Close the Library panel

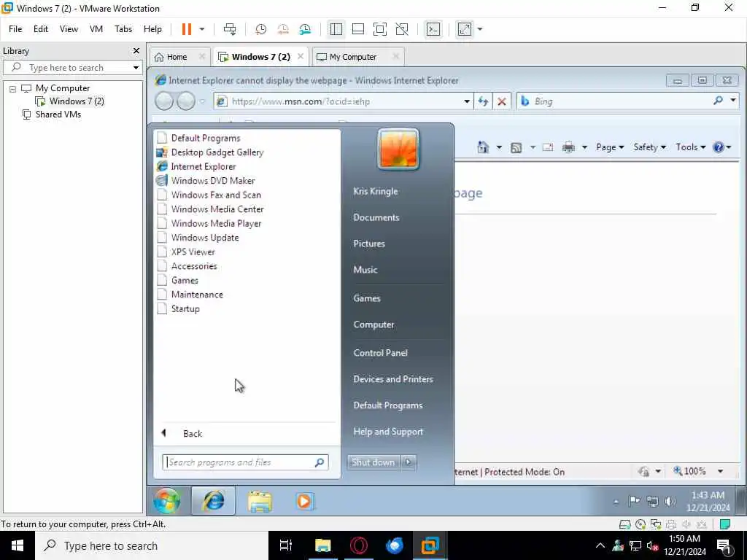[x=136, y=50]
